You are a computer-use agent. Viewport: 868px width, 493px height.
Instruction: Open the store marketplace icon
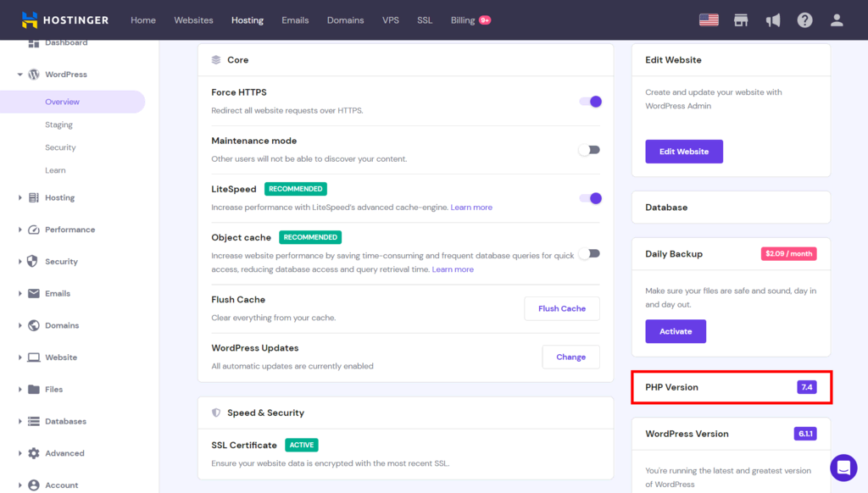(741, 20)
